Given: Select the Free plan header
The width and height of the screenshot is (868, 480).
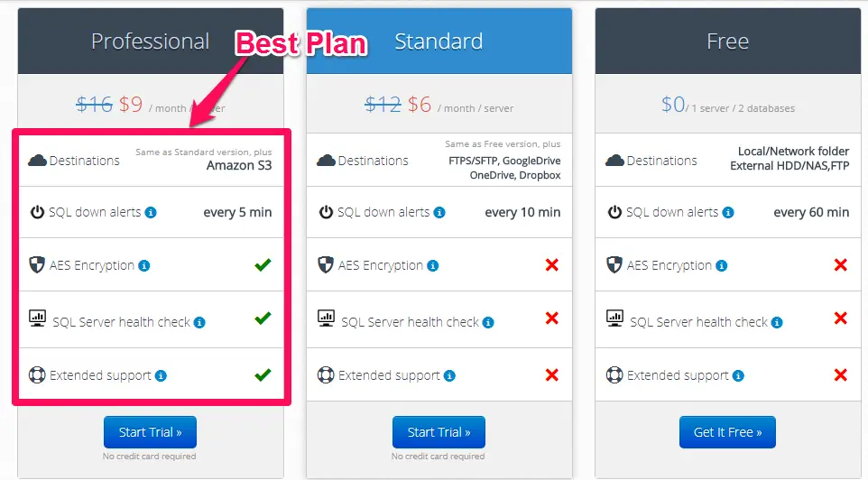Looking at the screenshot, I should pos(728,41).
